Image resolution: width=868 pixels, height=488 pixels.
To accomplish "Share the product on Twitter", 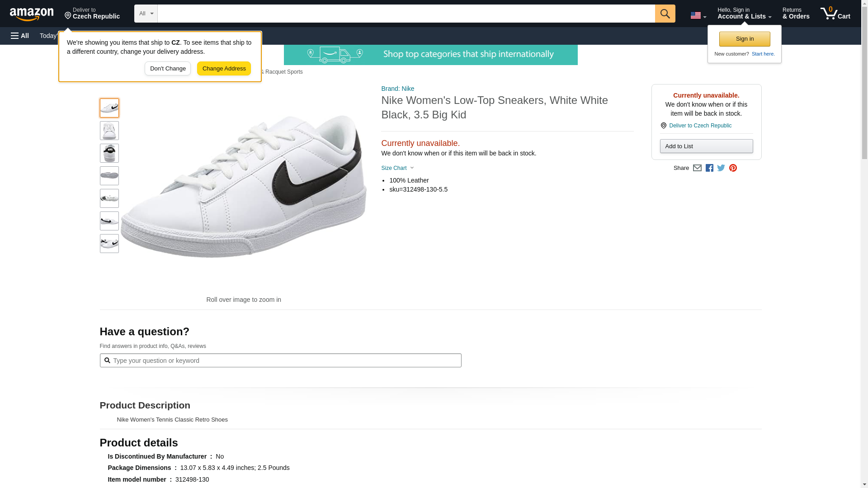I will [721, 168].
